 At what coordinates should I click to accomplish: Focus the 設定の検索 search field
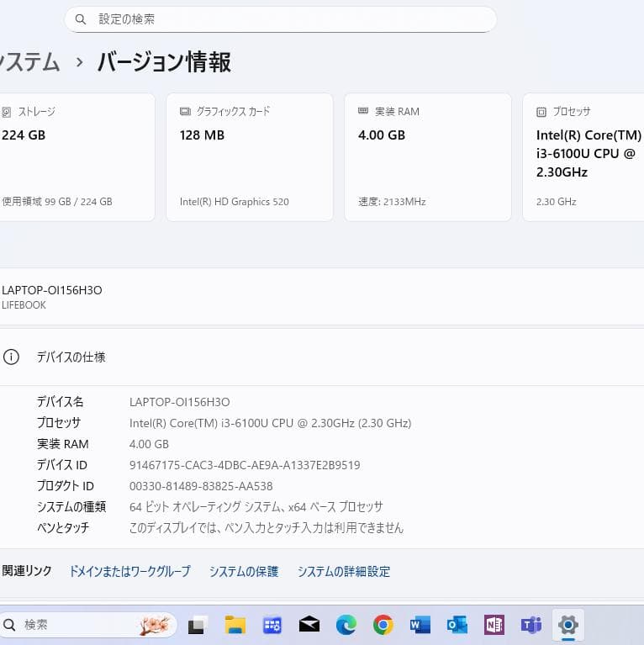click(x=281, y=19)
